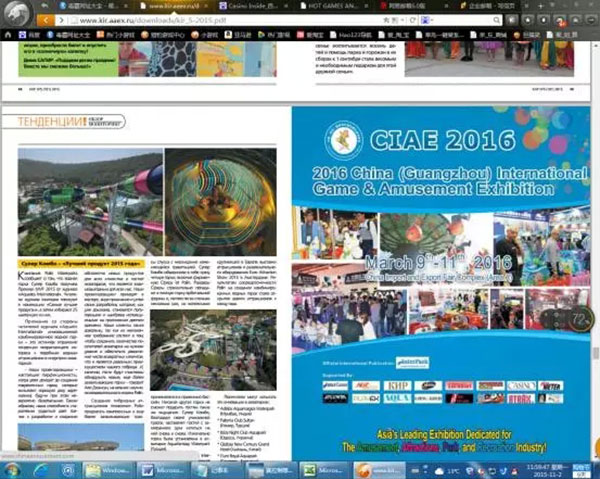Switch to the notepad taskbar window
The width and height of the screenshot is (600, 479).
tap(216, 470)
